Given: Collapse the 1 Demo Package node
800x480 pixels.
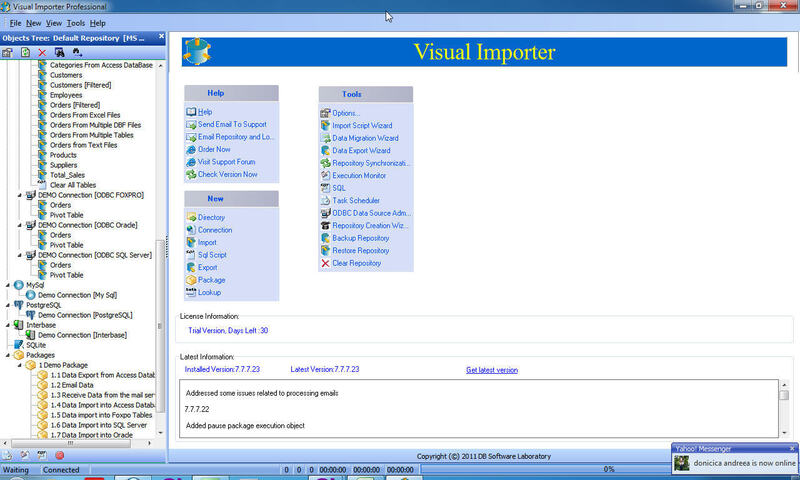Looking at the screenshot, I should (x=20, y=365).
